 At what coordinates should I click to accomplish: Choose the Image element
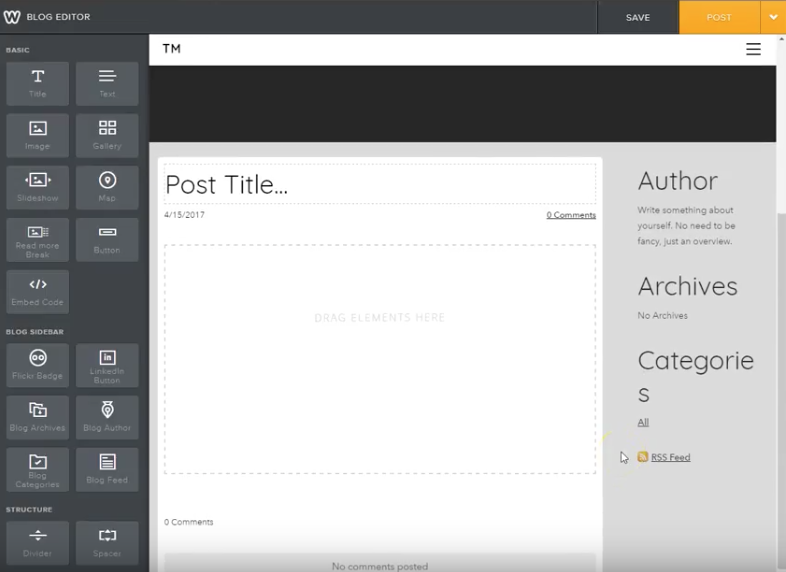[x=38, y=135]
